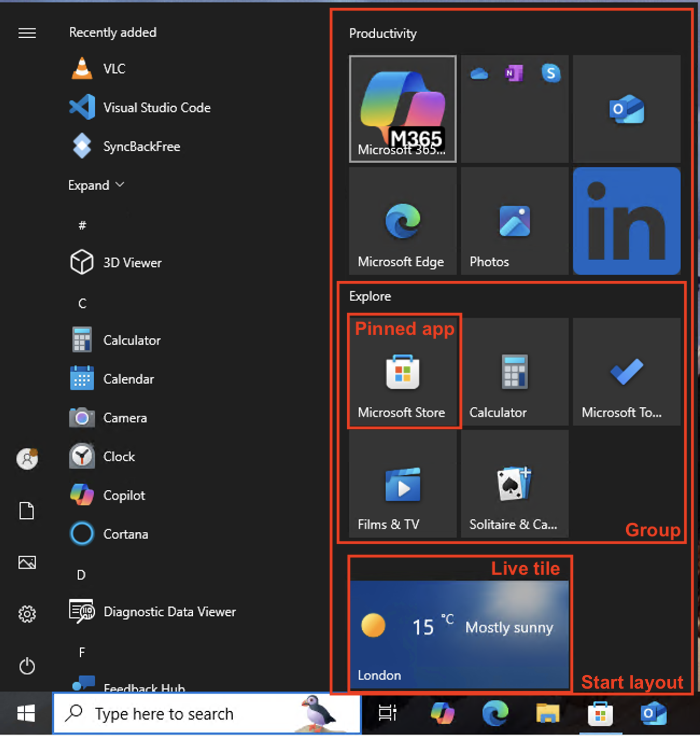
Task: Open the 3D Viewer app
Action: point(132,263)
